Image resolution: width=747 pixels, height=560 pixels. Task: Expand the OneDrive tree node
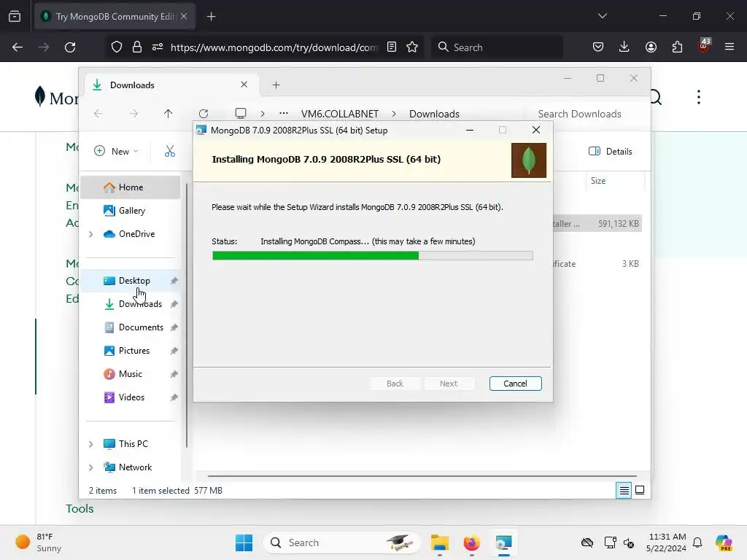point(91,234)
